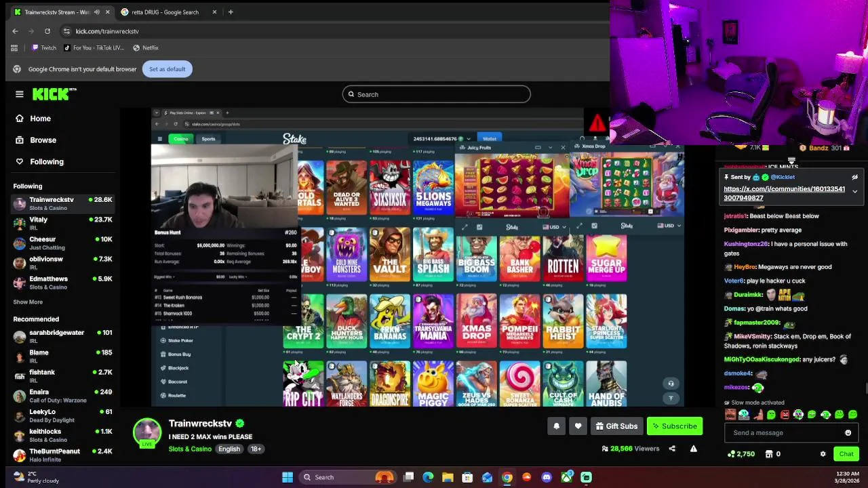Close the Google Search tab
The image size is (868, 488).
[215, 12]
